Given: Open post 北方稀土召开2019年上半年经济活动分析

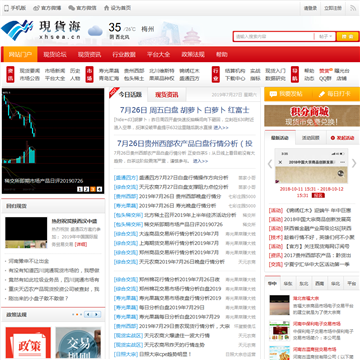Looking at the screenshot, I should 190,215.
